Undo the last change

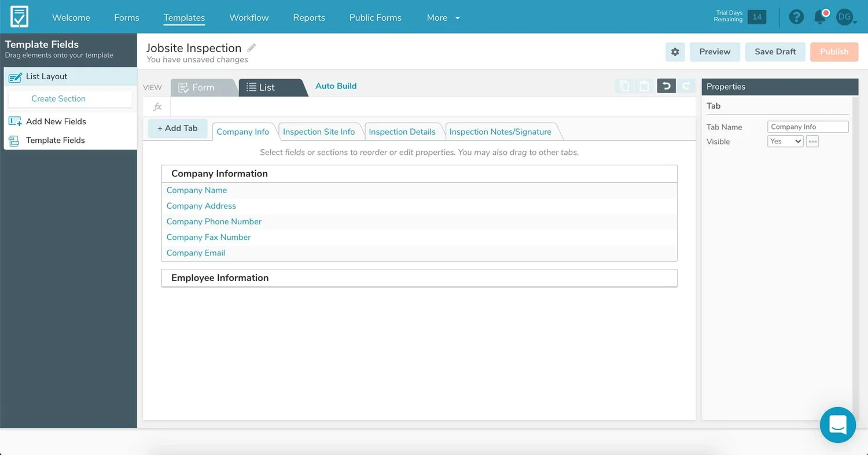pos(665,86)
